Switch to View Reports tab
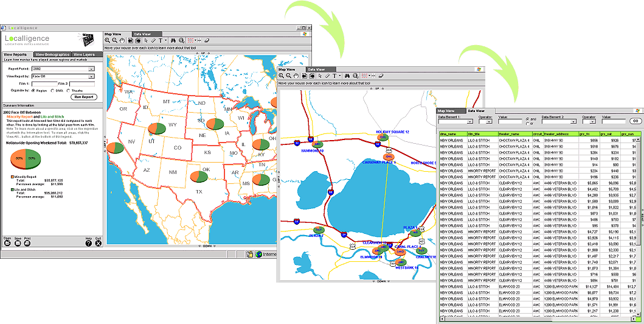Screen dimensions: 644x324 coord(18,54)
